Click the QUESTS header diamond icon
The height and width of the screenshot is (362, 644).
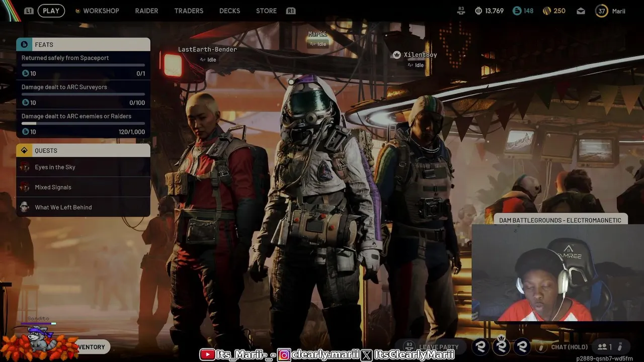24,150
